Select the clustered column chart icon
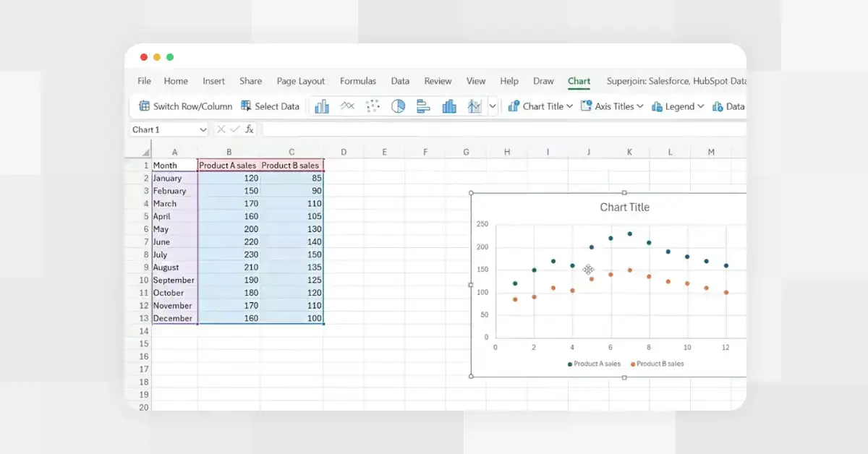 [x=449, y=106]
